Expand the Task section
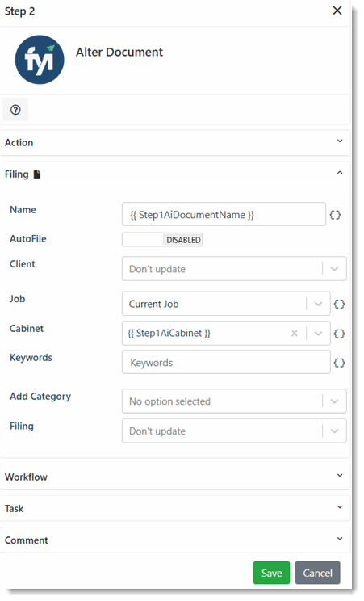This screenshot has width=364, height=601. tap(174, 509)
